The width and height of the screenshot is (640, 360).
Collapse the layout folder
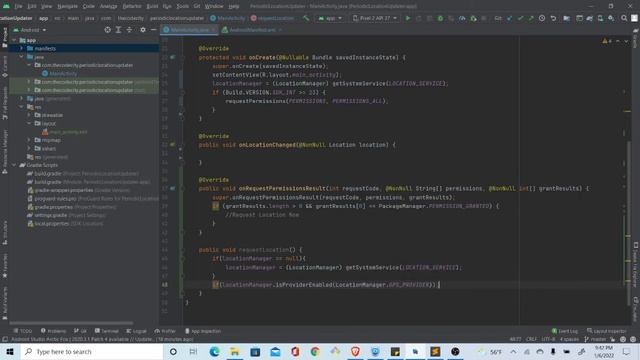coord(29,123)
